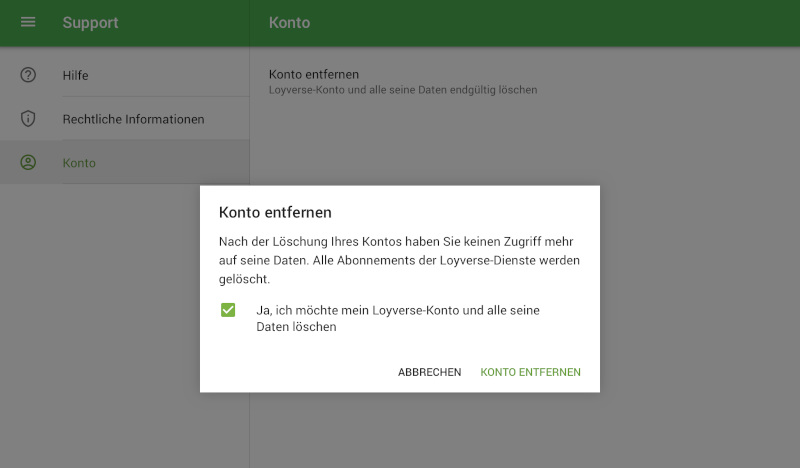
Task: Click the Konto person icon
Action: (28, 162)
